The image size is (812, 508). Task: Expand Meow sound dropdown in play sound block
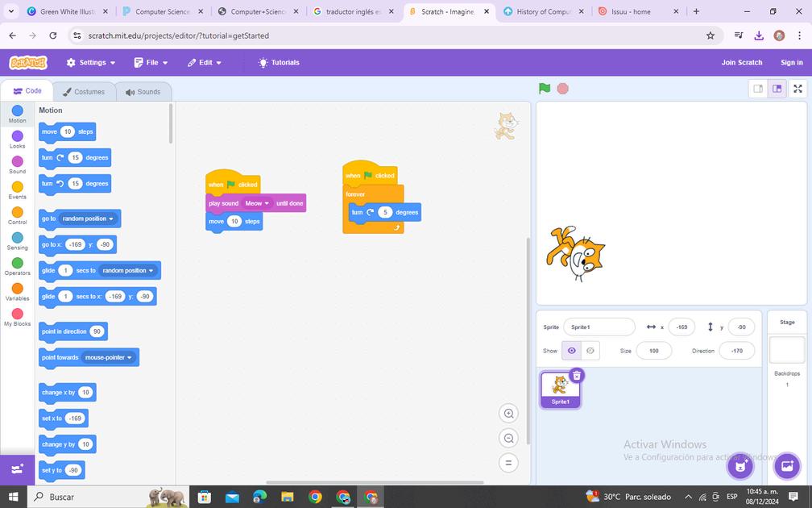coord(257,203)
